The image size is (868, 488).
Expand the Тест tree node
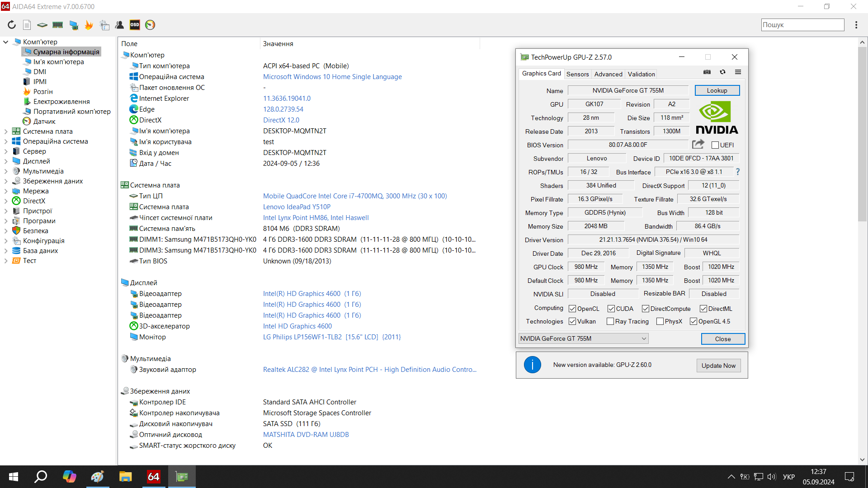point(6,261)
